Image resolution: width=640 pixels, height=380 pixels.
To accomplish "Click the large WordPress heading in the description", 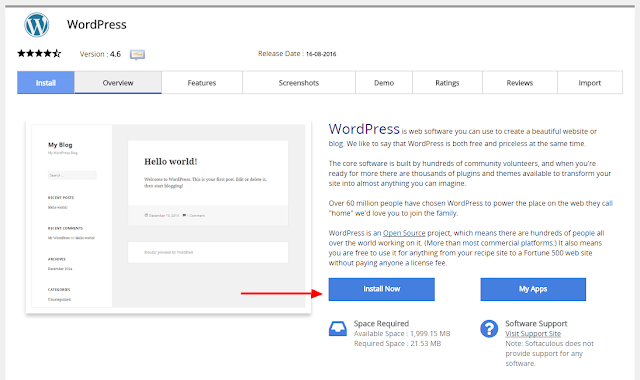I will [x=364, y=129].
